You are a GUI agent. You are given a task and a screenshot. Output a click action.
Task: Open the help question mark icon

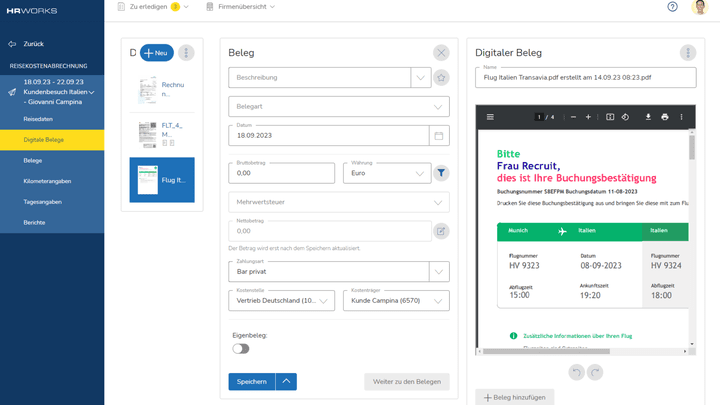coord(673,7)
